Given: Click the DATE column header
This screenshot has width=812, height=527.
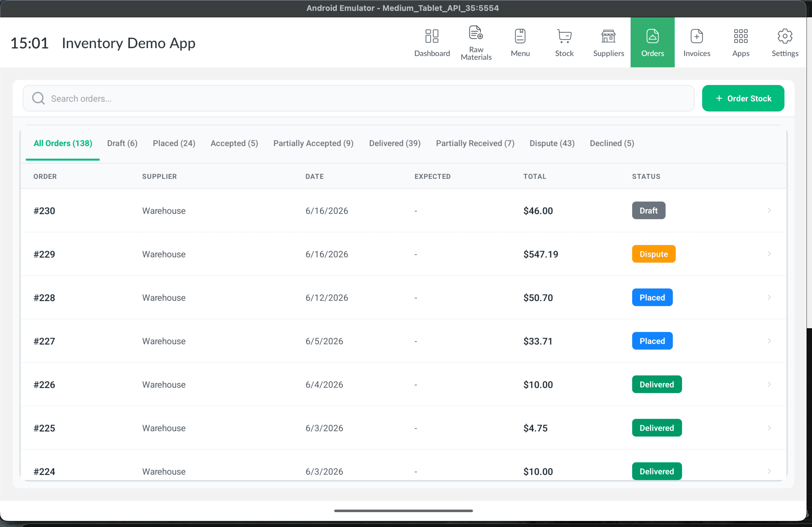Looking at the screenshot, I should pos(314,176).
